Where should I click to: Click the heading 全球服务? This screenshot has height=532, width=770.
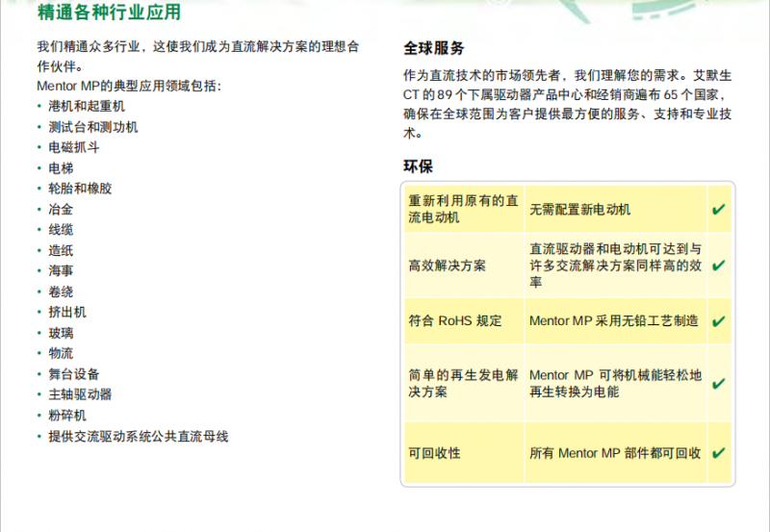[434, 48]
